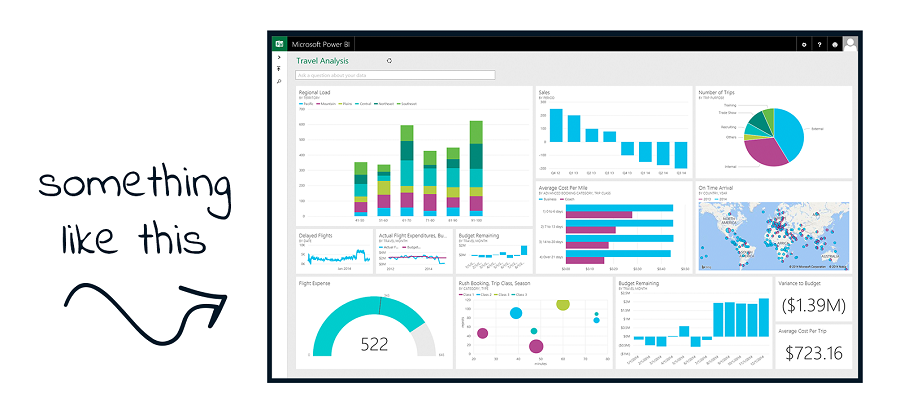
Task: Open the Average Cost Per Trip card
Action: (x=813, y=347)
